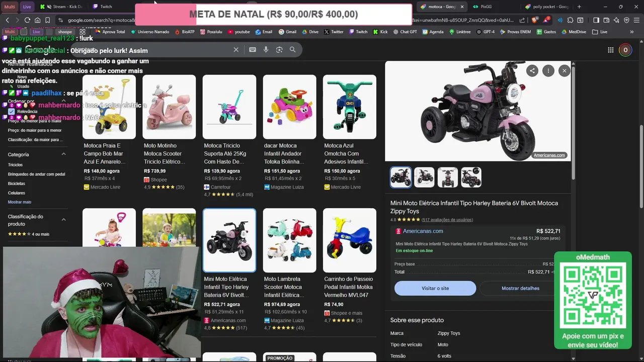644x362 pixels.
Task: Switch to the Twitch browser tab
Action: [103, 7]
